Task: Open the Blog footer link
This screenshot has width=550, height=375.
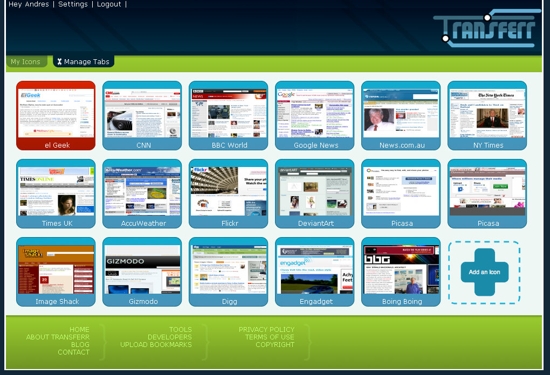Action: click(80, 344)
